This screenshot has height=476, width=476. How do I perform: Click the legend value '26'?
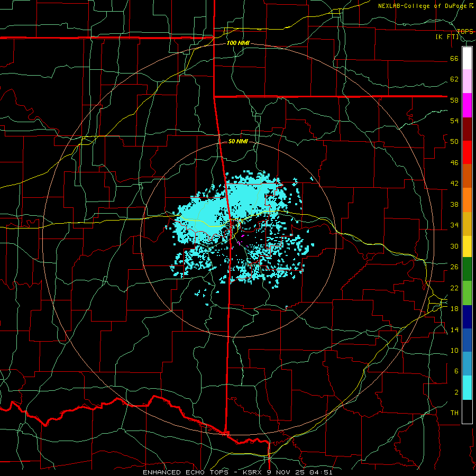point(454,267)
